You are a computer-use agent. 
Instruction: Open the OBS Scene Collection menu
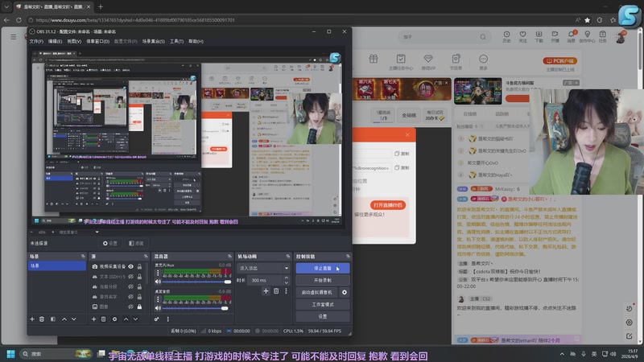[x=154, y=42]
